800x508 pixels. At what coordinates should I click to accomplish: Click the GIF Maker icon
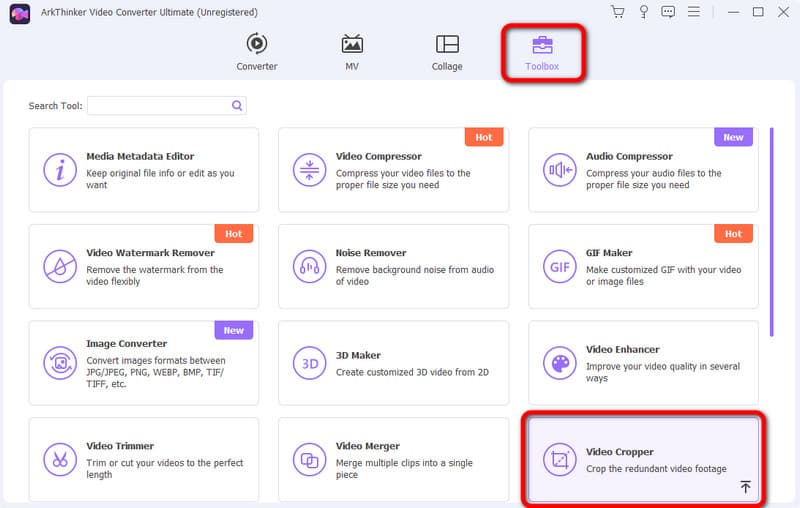coord(560,266)
